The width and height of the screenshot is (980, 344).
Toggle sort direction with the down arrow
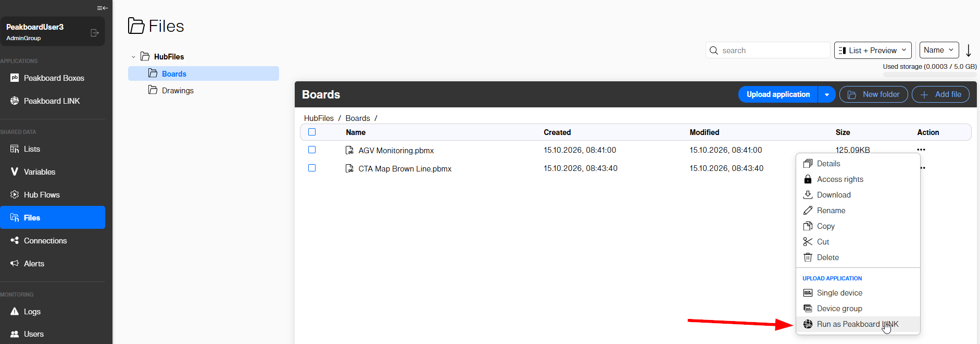pos(969,51)
